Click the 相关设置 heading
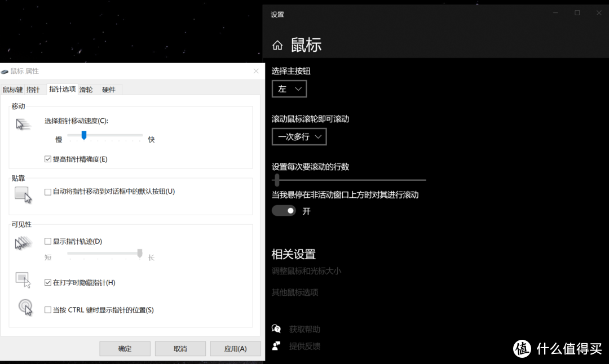Screen dimensions: 609x364 tap(293, 254)
